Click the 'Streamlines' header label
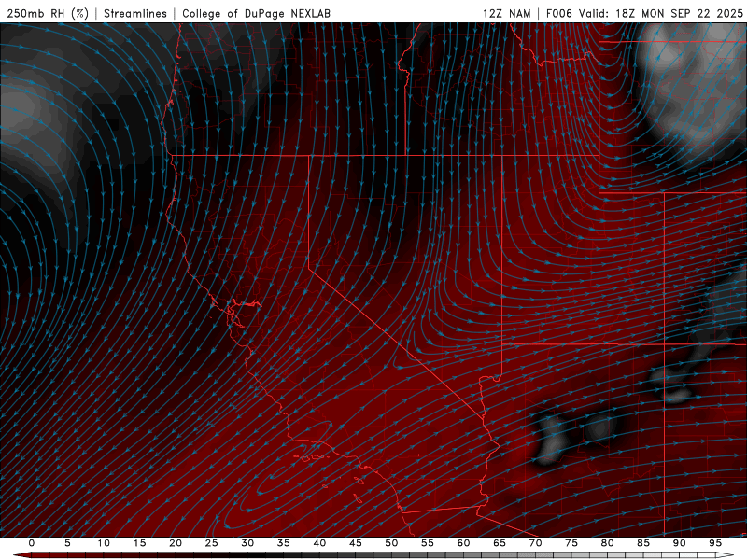 pyautogui.click(x=135, y=13)
